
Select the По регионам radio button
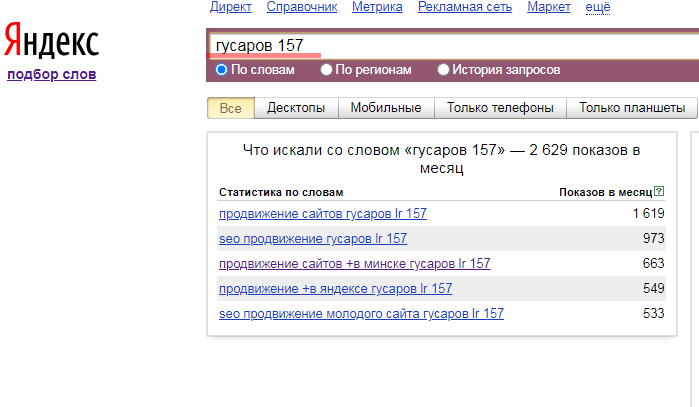327,70
